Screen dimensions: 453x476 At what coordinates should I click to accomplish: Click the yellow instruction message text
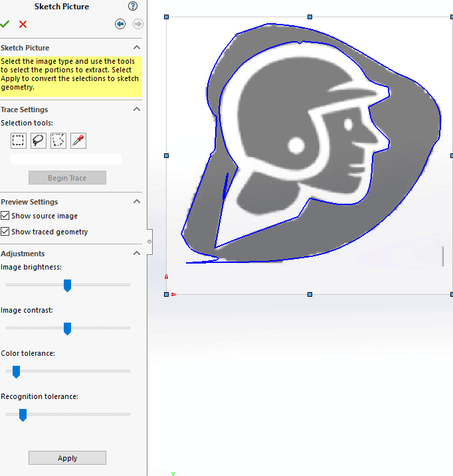[x=70, y=74]
